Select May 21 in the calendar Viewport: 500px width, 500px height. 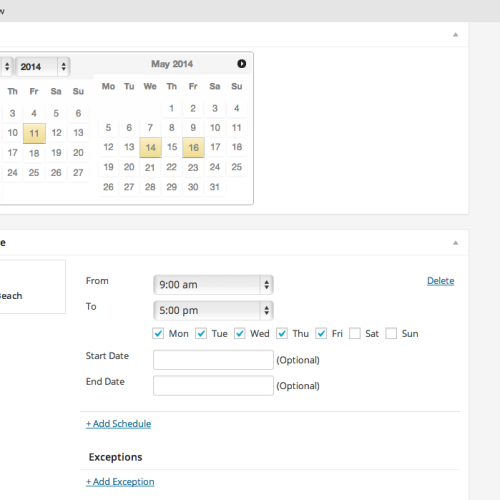click(x=150, y=167)
